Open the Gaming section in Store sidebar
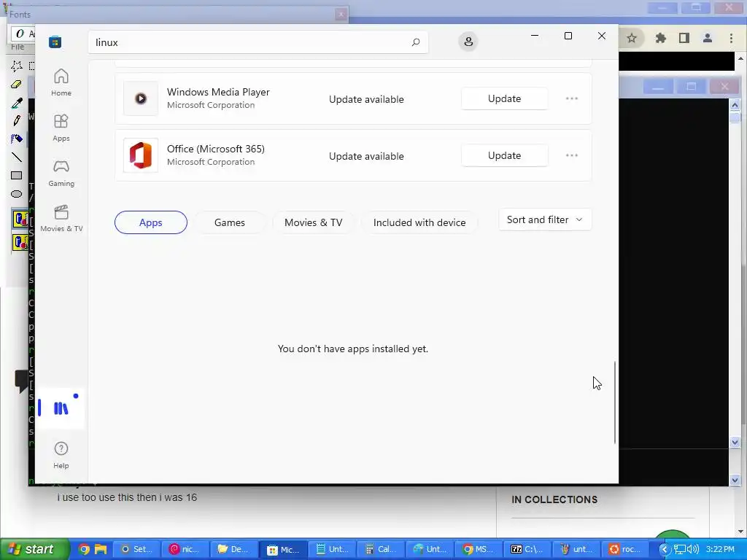 click(x=61, y=173)
